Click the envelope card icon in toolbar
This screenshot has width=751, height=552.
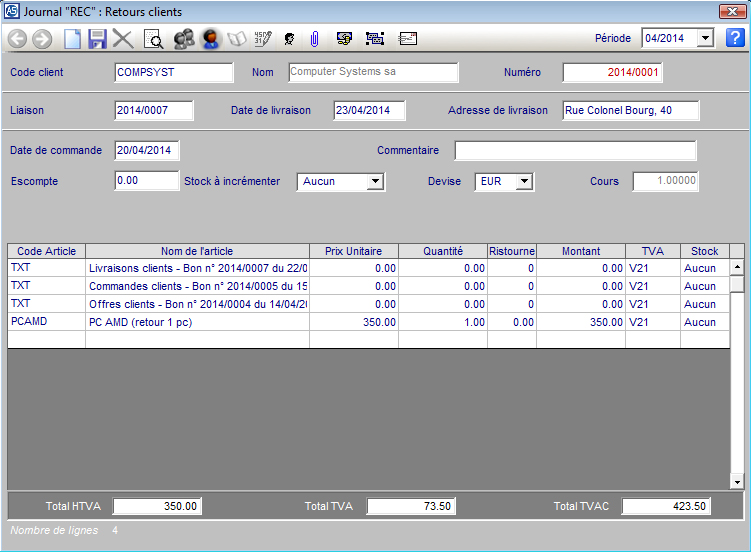(x=408, y=39)
